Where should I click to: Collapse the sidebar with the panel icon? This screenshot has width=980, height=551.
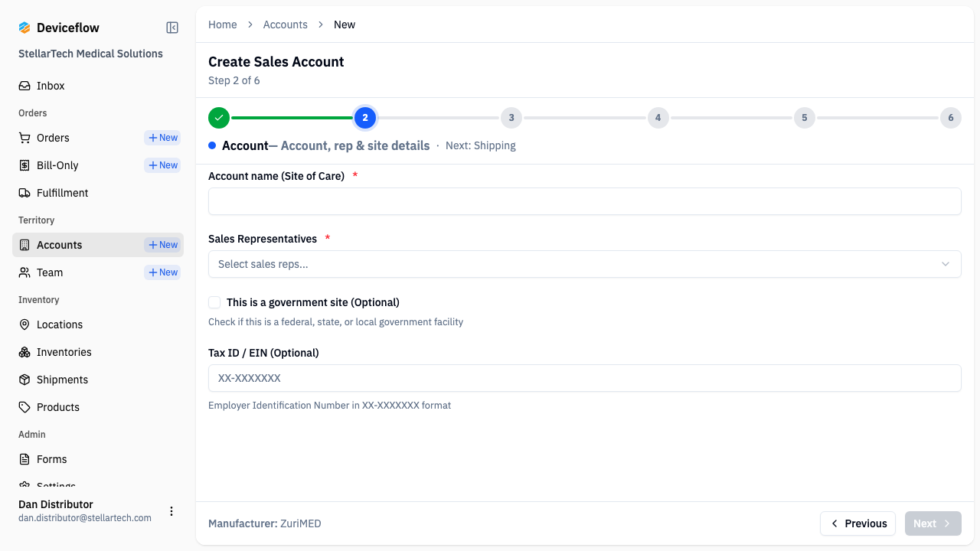[171, 27]
